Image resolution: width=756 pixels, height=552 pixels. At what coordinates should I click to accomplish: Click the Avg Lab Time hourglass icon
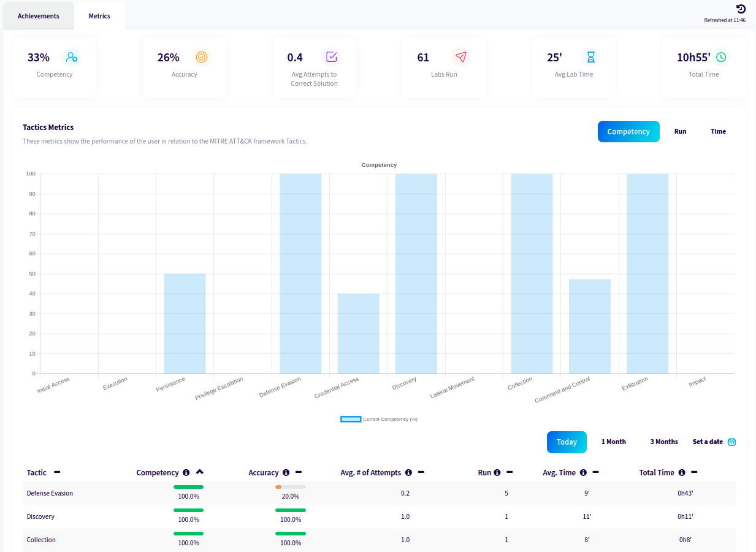pyautogui.click(x=590, y=56)
